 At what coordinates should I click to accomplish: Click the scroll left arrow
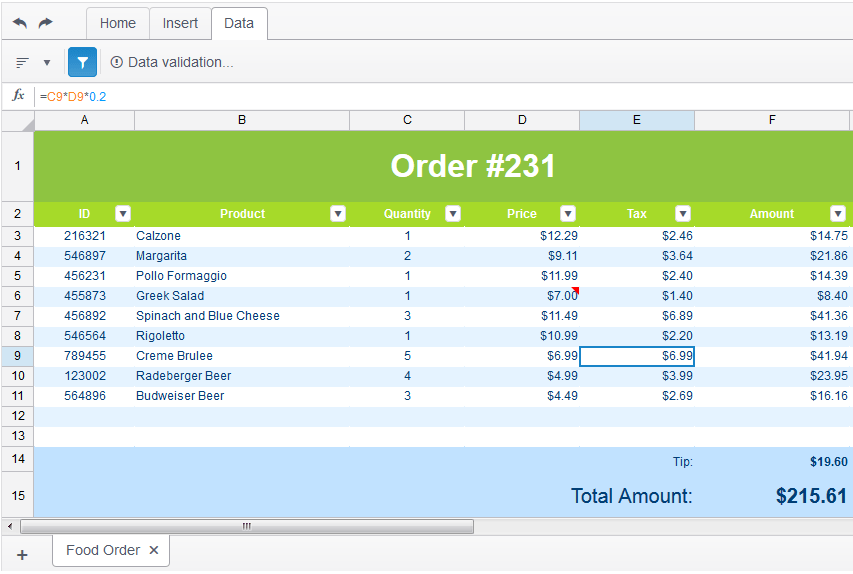(10, 526)
